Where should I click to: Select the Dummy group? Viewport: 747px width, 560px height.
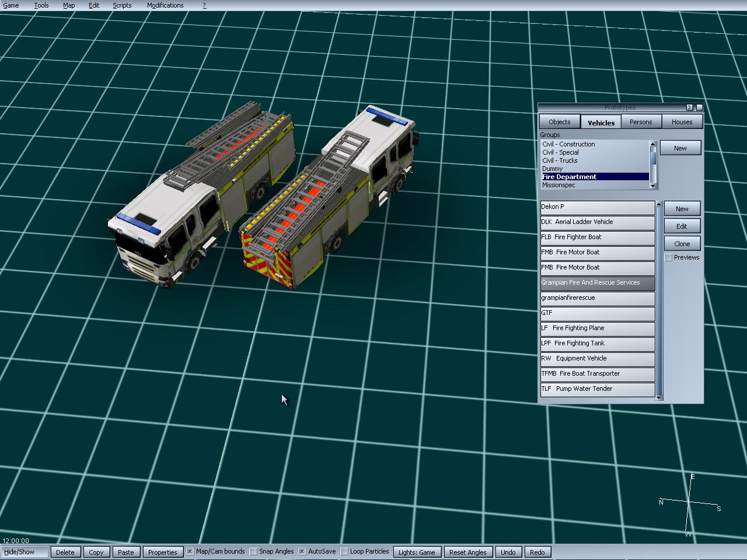595,169
